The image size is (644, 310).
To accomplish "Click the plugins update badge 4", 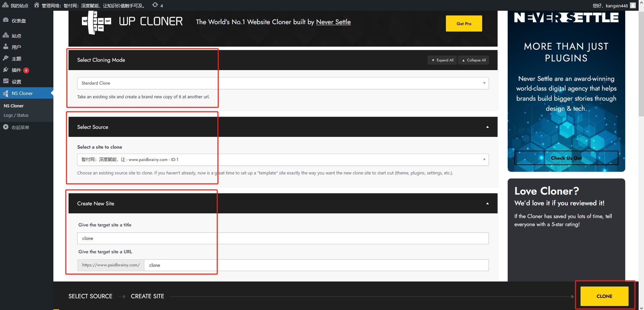I will coord(26,70).
